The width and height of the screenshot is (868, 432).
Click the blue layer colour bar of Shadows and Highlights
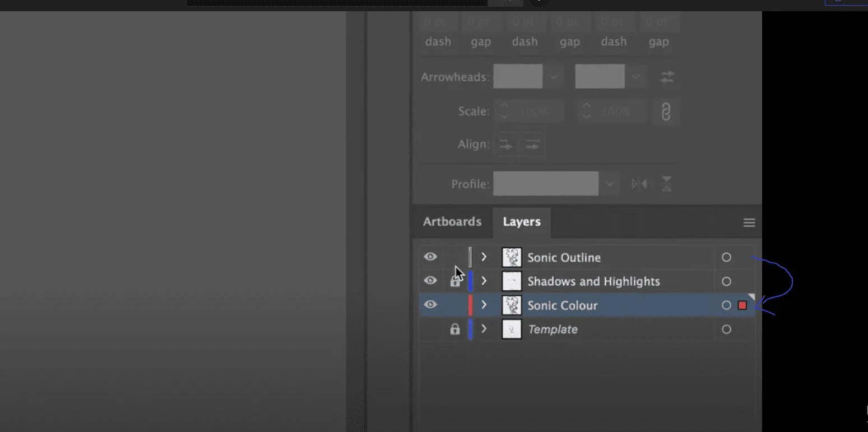[x=470, y=281]
